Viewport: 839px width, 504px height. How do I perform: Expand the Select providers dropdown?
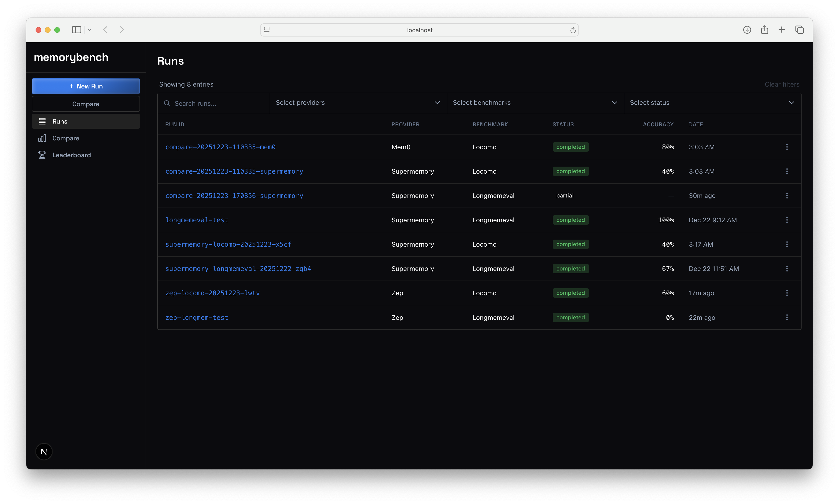[358, 102]
